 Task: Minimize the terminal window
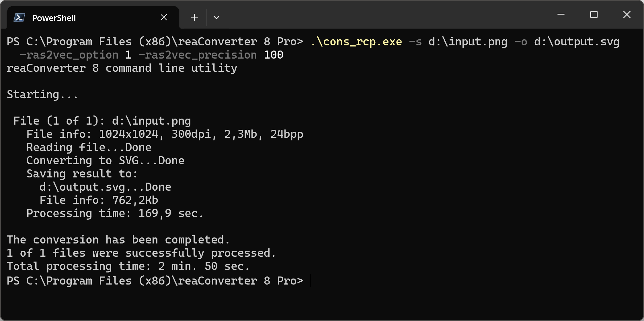561,14
